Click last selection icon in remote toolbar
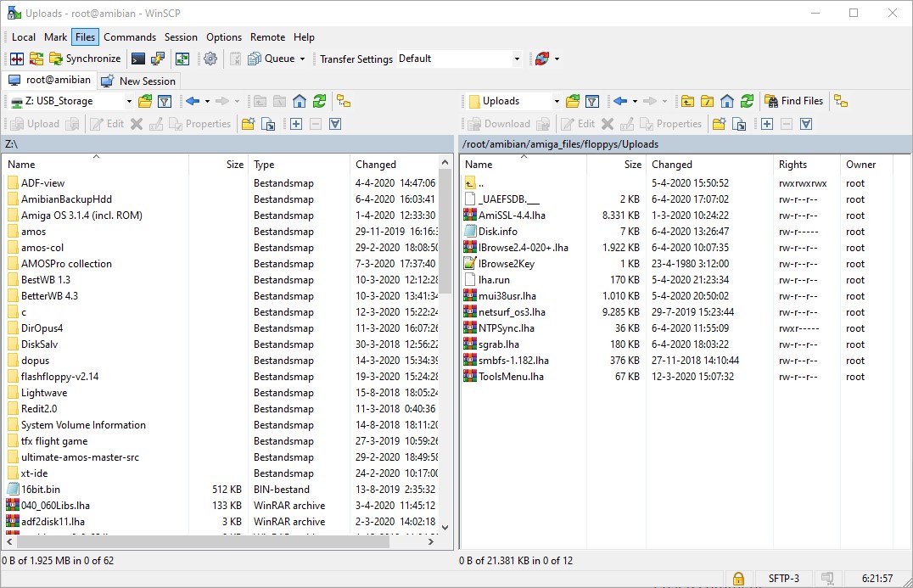The image size is (913, 588). click(806, 124)
